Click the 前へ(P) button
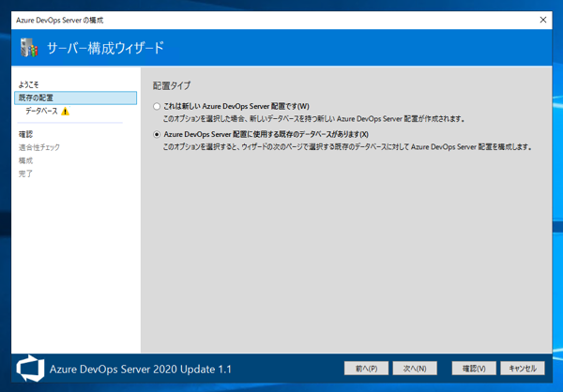The height and width of the screenshot is (392, 563). (x=366, y=369)
